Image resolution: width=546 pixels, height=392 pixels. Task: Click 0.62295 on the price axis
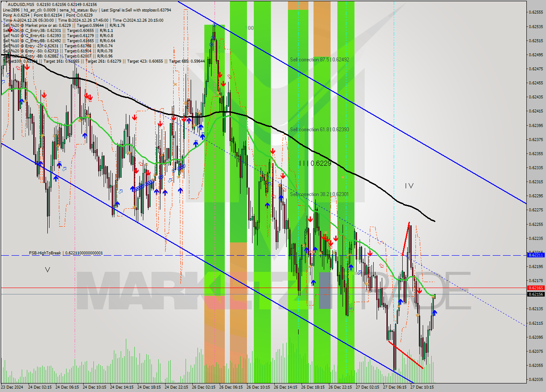536,196
